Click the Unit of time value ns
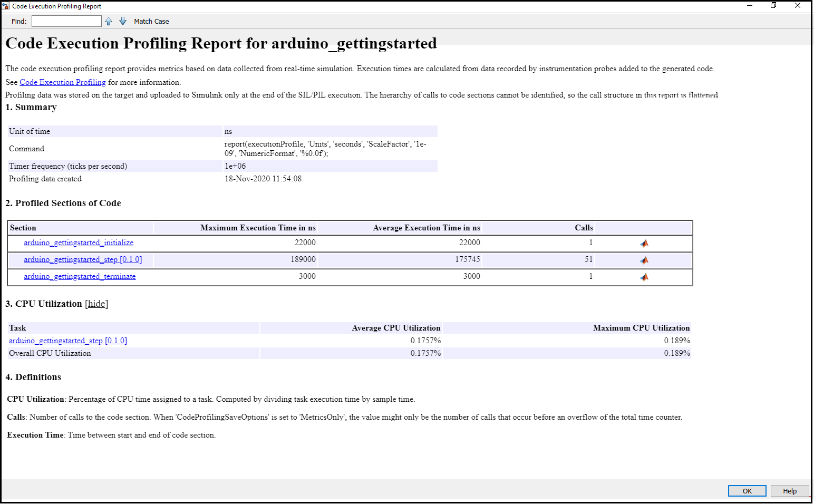 (x=228, y=131)
